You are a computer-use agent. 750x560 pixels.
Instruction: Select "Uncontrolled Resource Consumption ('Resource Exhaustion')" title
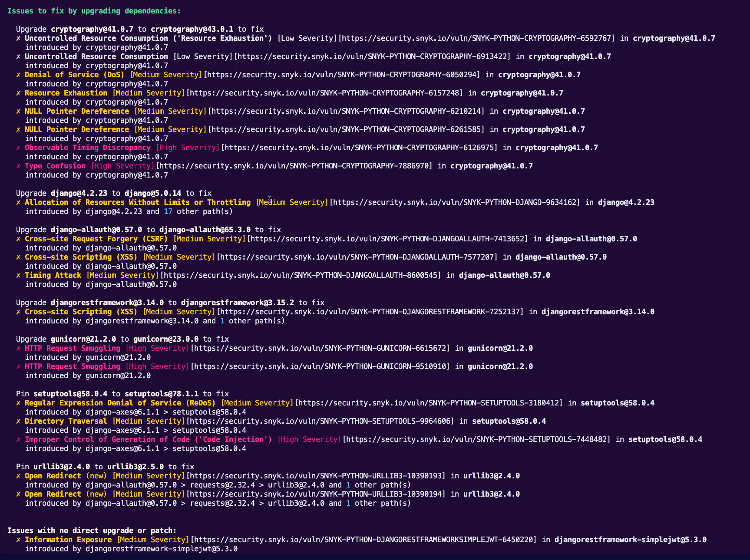click(x=149, y=38)
